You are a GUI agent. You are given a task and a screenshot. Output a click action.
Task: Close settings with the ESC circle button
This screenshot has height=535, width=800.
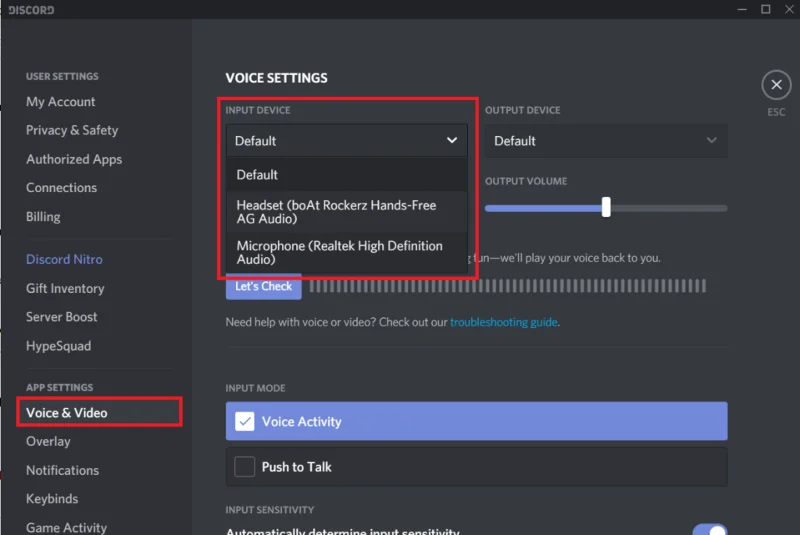(x=776, y=85)
